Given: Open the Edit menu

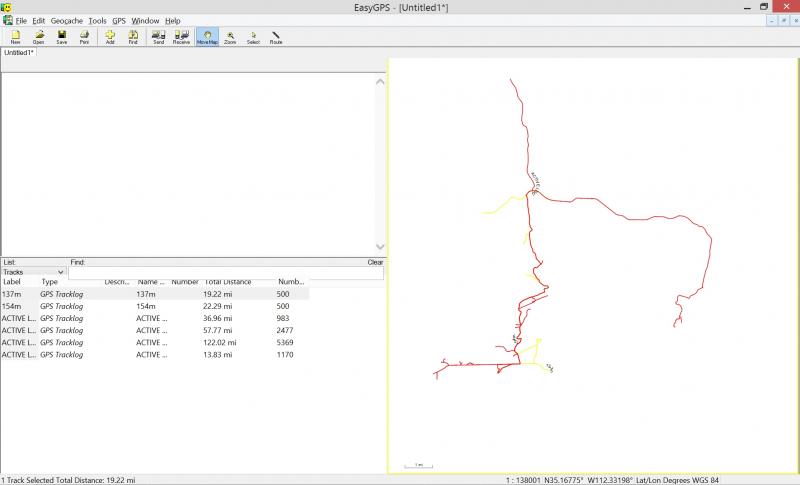Looking at the screenshot, I should (39, 21).
